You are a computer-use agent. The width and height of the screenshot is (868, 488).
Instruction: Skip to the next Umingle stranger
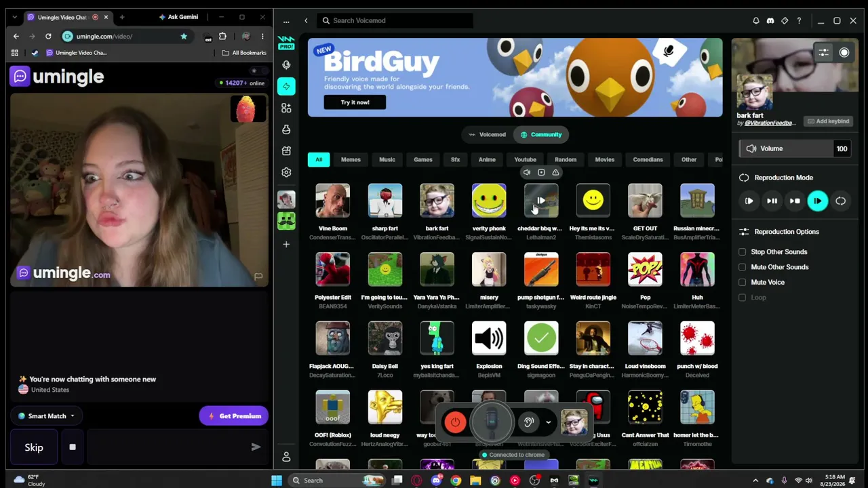[34, 447]
